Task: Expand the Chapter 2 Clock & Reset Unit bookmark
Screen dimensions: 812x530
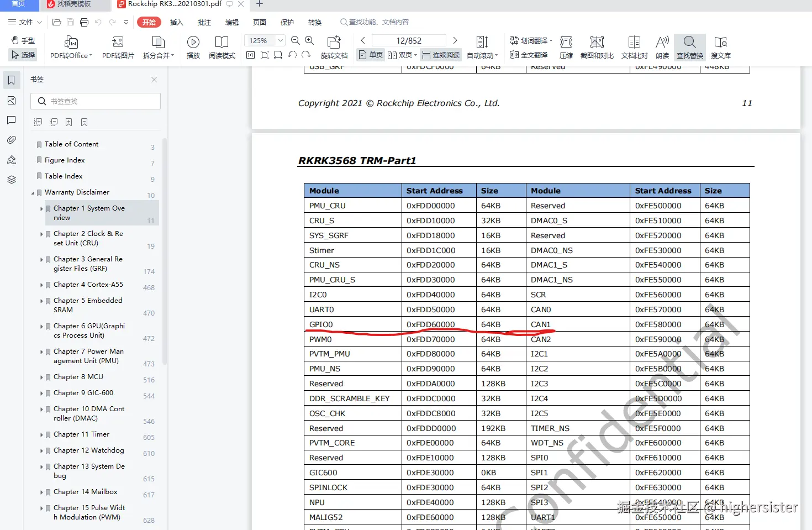Action: [41, 234]
